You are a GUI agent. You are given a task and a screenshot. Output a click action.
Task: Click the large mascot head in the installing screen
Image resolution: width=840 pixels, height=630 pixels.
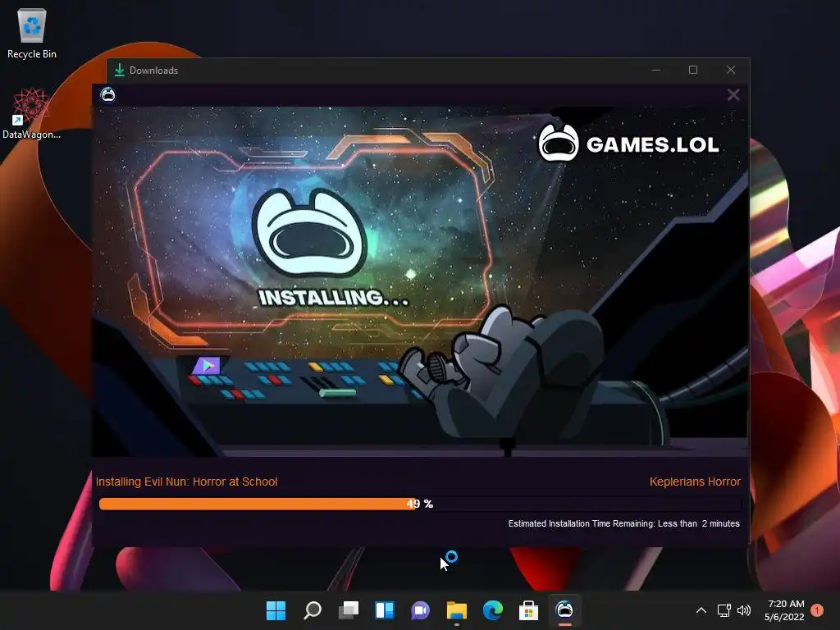[x=309, y=233]
